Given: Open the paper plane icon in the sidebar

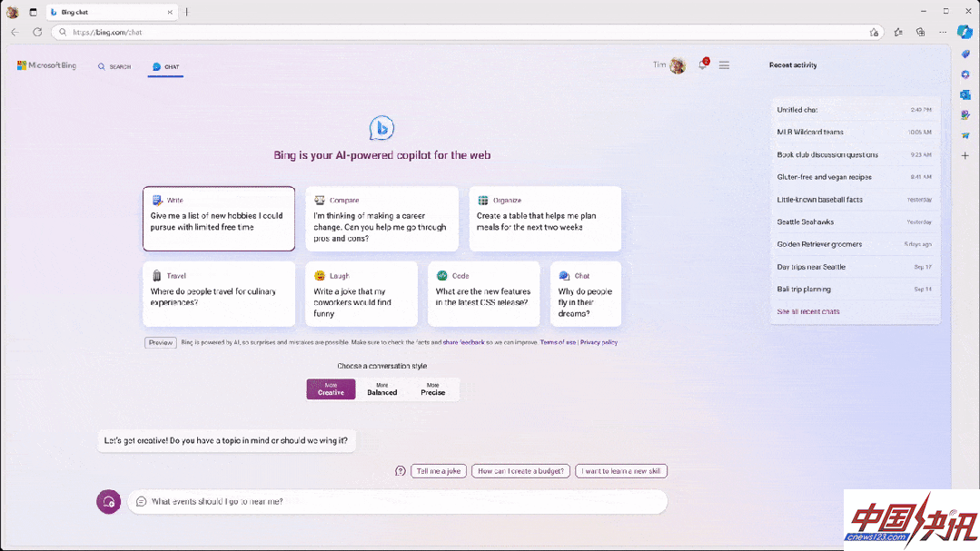Looking at the screenshot, I should pos(965,135).
